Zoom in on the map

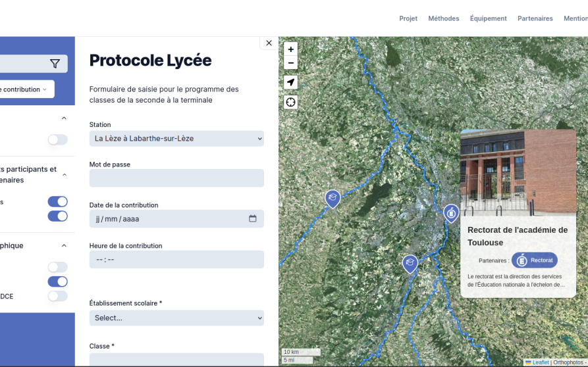(x=290, y=49)
